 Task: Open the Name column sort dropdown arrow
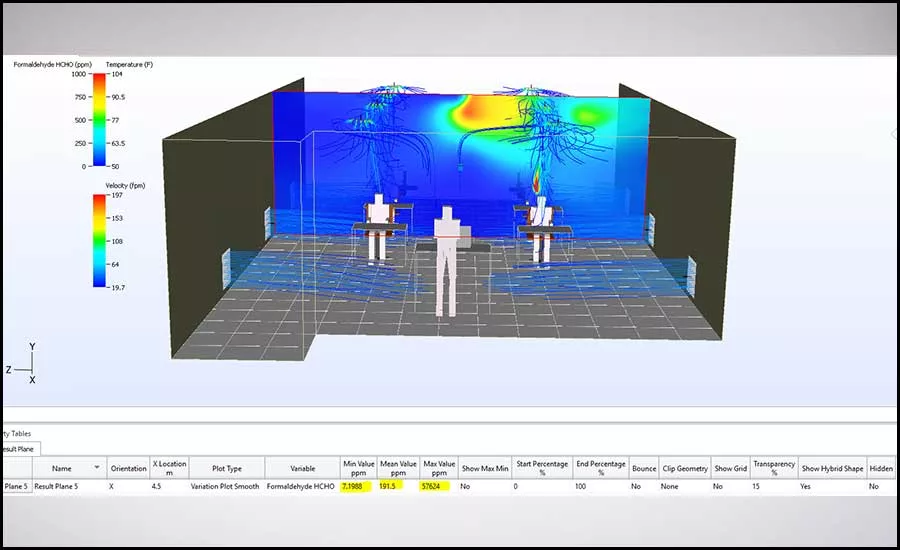point(97,467)
